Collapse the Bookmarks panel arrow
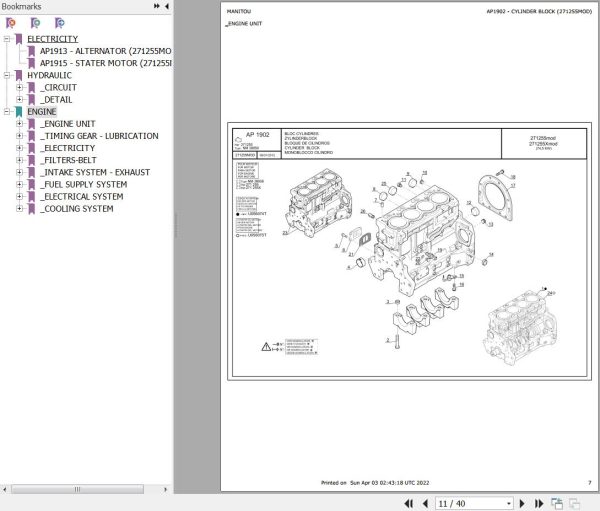 point(167,6)
